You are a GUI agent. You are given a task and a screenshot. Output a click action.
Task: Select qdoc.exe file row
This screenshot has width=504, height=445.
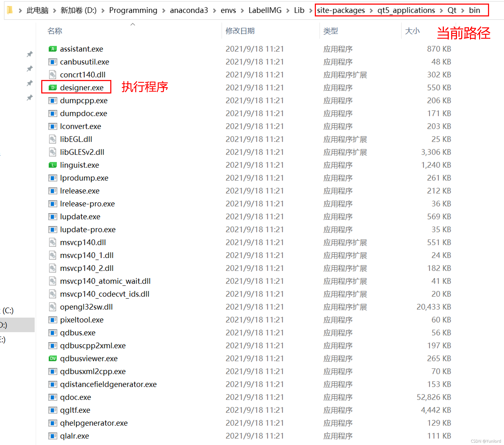click(76, 397)
